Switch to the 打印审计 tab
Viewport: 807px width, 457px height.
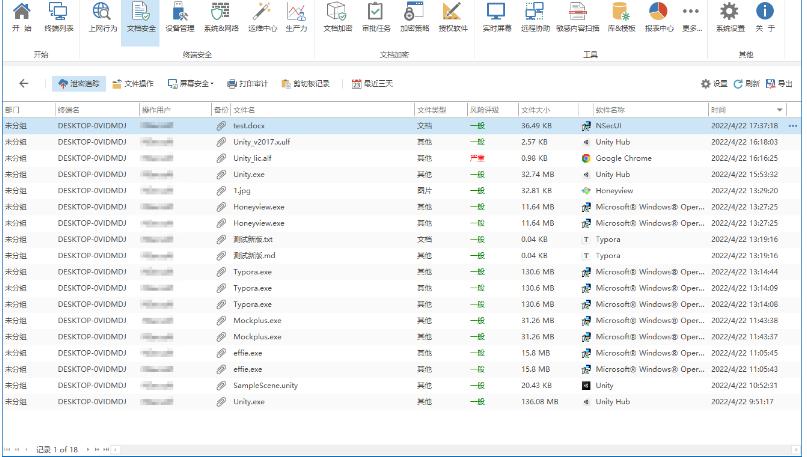[x=246, y=84]
